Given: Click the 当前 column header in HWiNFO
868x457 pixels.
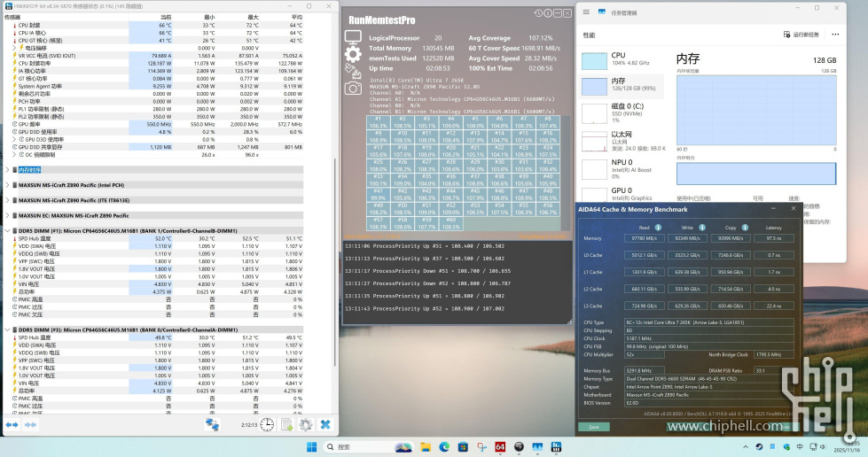Looking at the screenshot, I should [166, 17].
